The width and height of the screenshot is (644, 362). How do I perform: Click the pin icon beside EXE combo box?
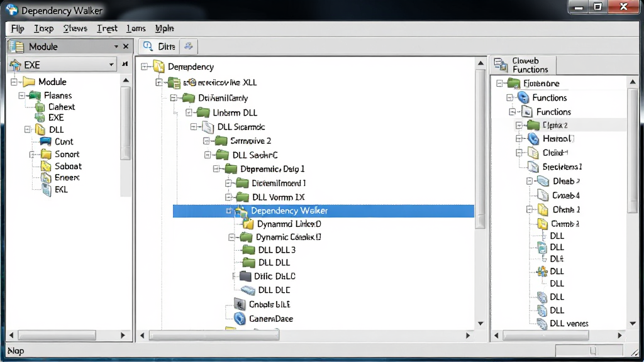coord(125,64)
